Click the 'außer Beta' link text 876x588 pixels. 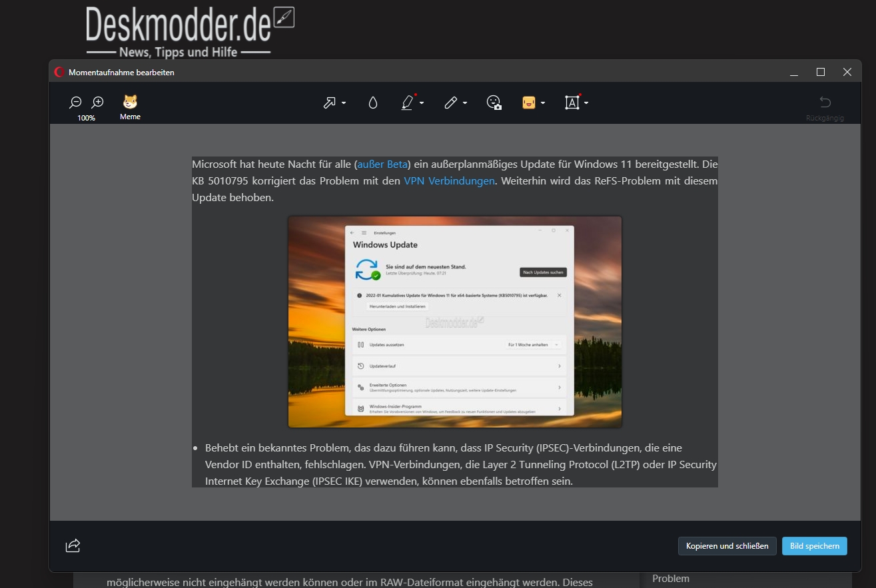coord(382,164)
